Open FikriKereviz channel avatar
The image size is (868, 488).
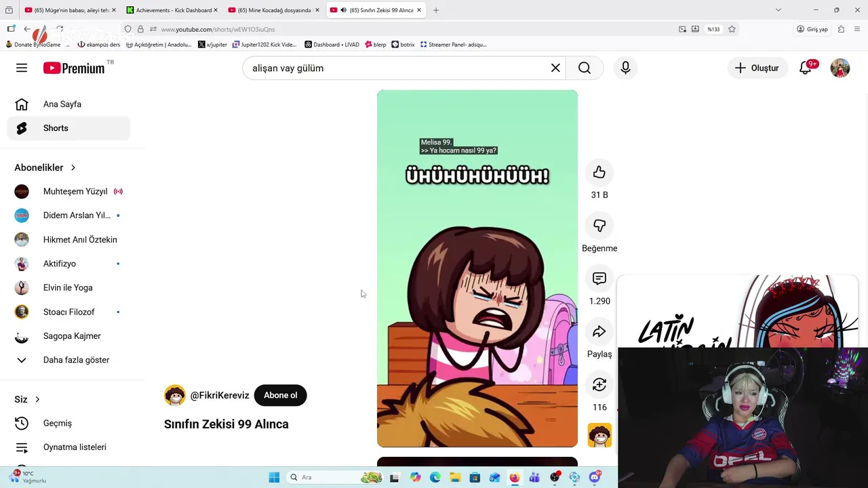click(175, 395)
